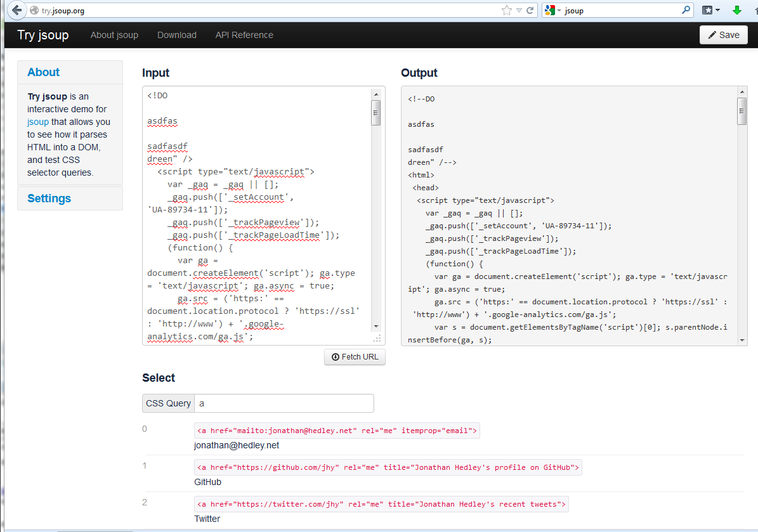The image size is (758, 532).
Task: Focus the CSS Query input field
Action: tap(284, 403)
